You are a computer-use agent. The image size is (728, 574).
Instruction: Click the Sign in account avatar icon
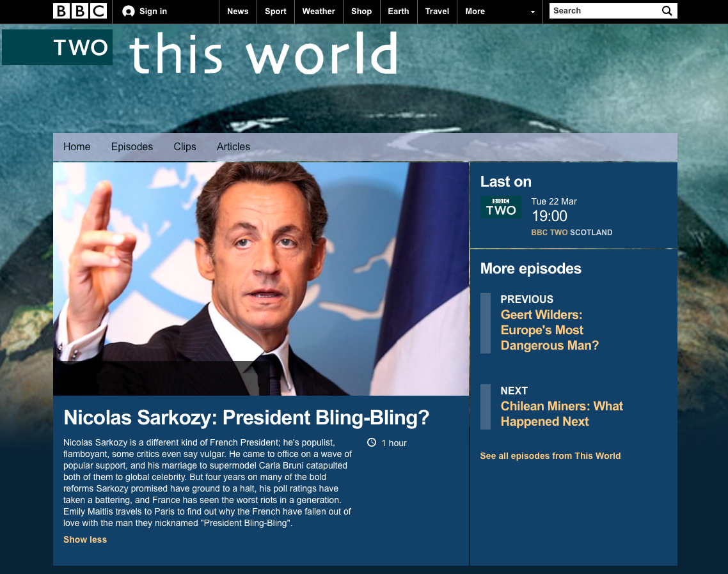click(128, 12)
